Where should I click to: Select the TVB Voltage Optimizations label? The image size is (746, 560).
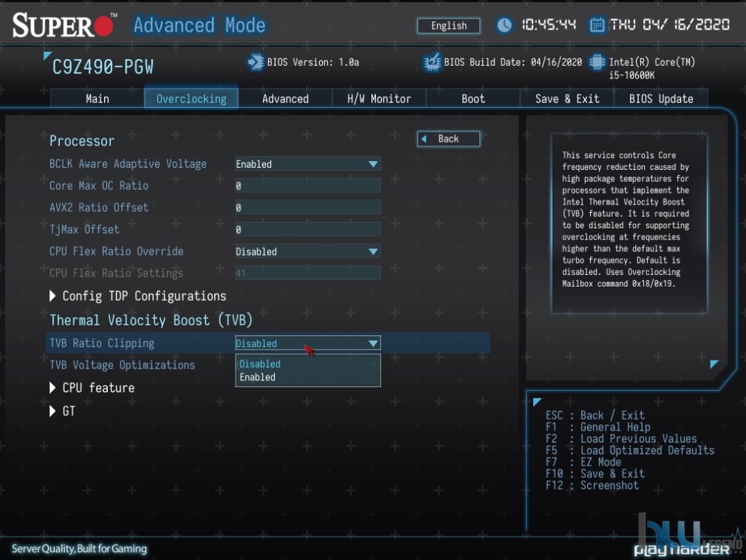pyautogui.click(x=123, y=365)
